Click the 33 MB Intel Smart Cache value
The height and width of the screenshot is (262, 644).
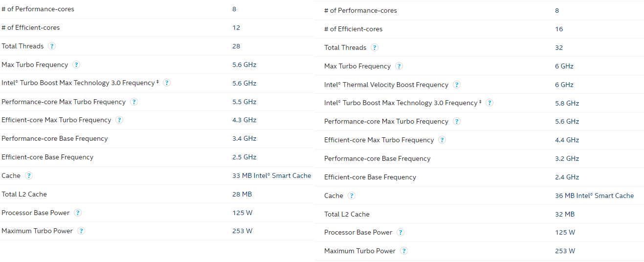271,175
